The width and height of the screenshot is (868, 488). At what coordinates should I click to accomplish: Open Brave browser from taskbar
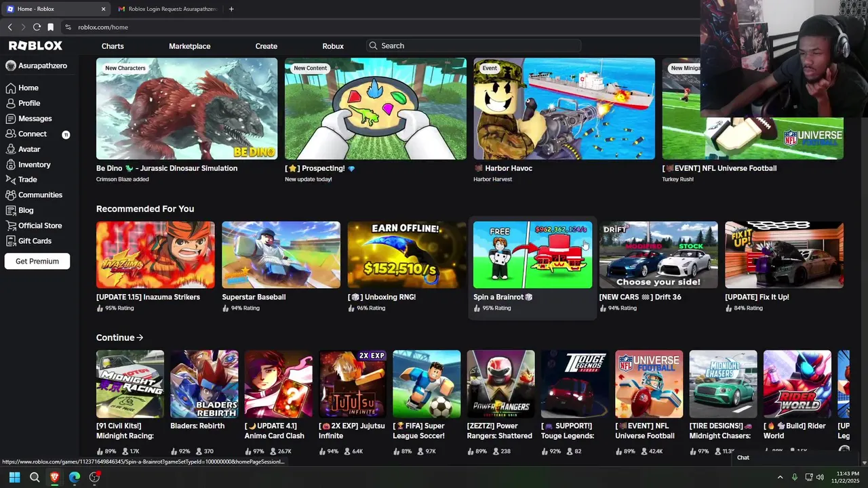click(x=54, y=477)
